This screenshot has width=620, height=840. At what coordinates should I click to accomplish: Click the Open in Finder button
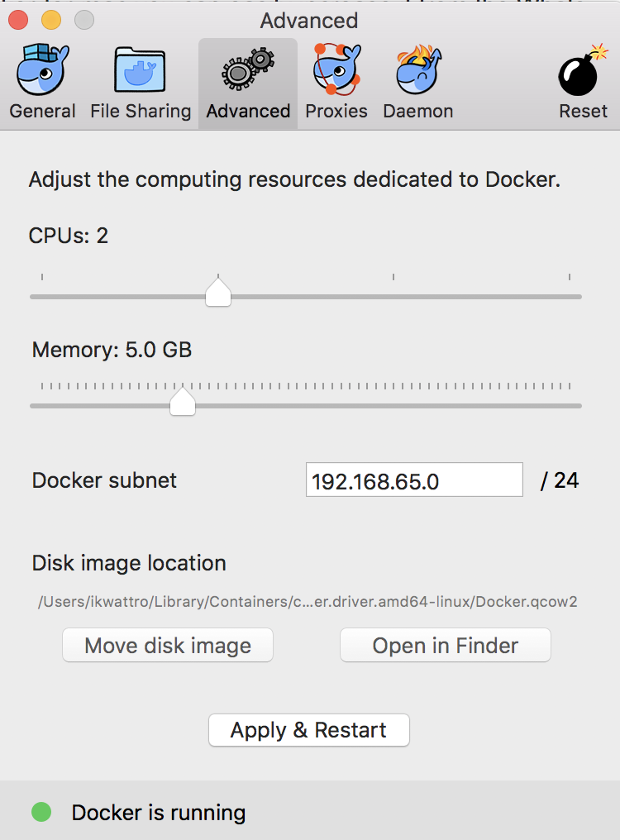pyautogui.click(x=445, y=646)
